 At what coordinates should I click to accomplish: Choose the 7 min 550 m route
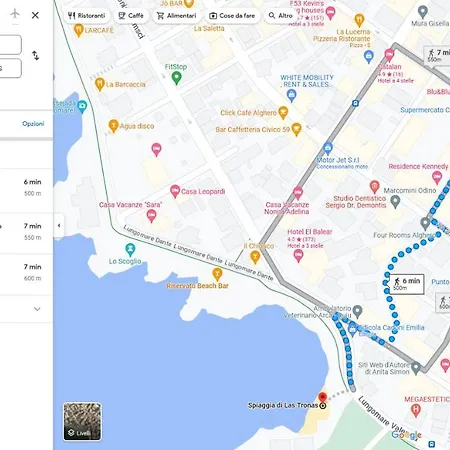pos(26,232)
